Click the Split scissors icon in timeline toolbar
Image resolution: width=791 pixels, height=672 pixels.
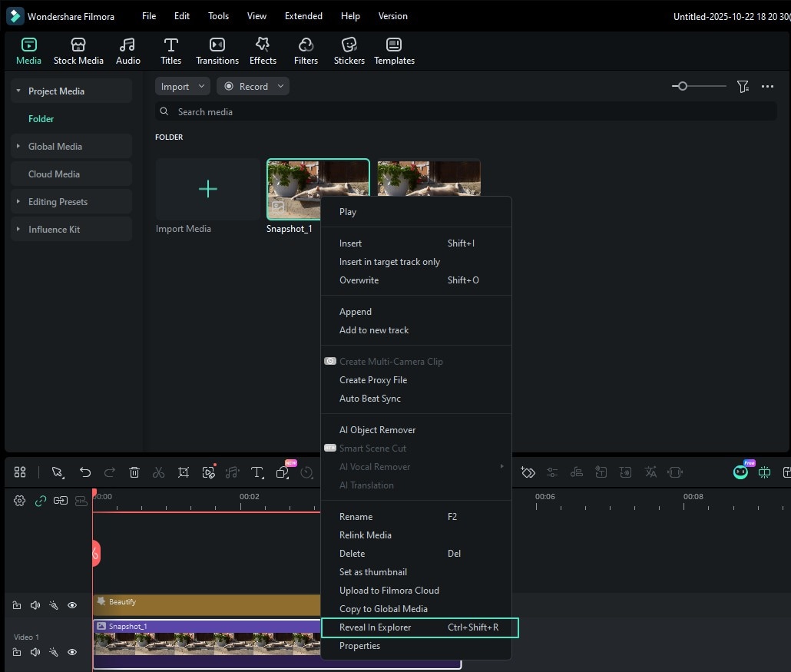click(159, 472)
